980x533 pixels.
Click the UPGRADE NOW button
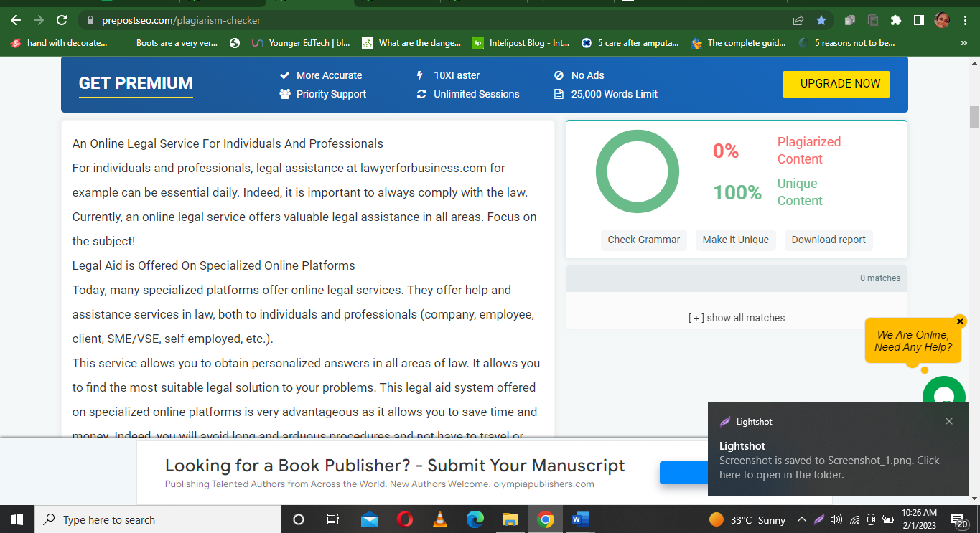(836, 84)
